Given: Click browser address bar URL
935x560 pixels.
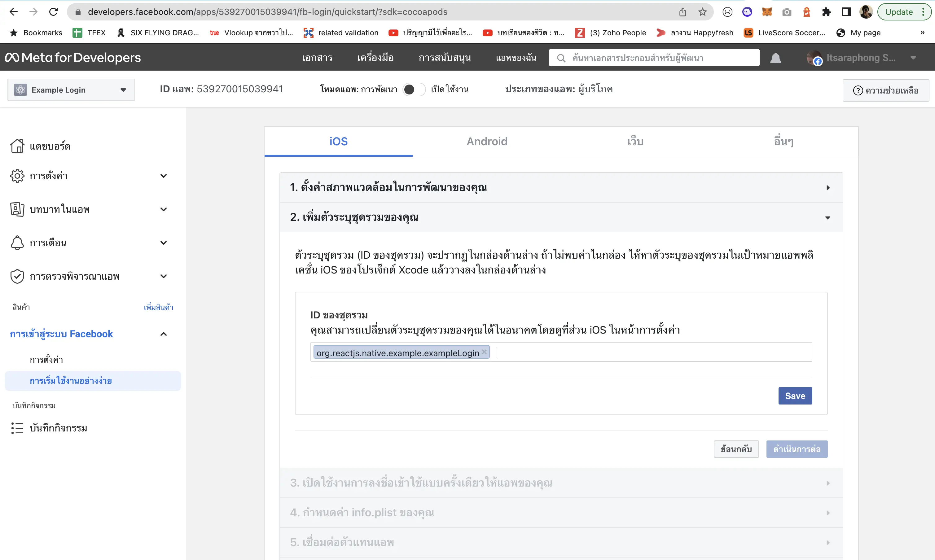Looking at the screenshot, I should (267, 12).
